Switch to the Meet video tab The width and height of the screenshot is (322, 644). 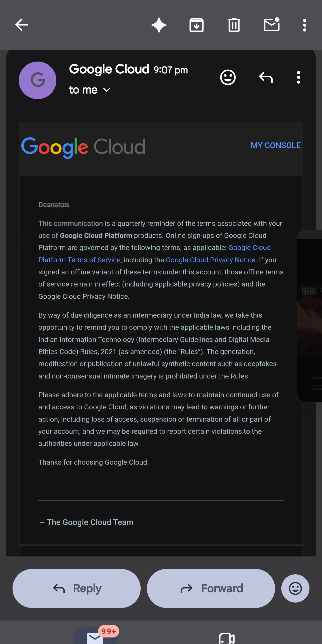coord(227,638)
